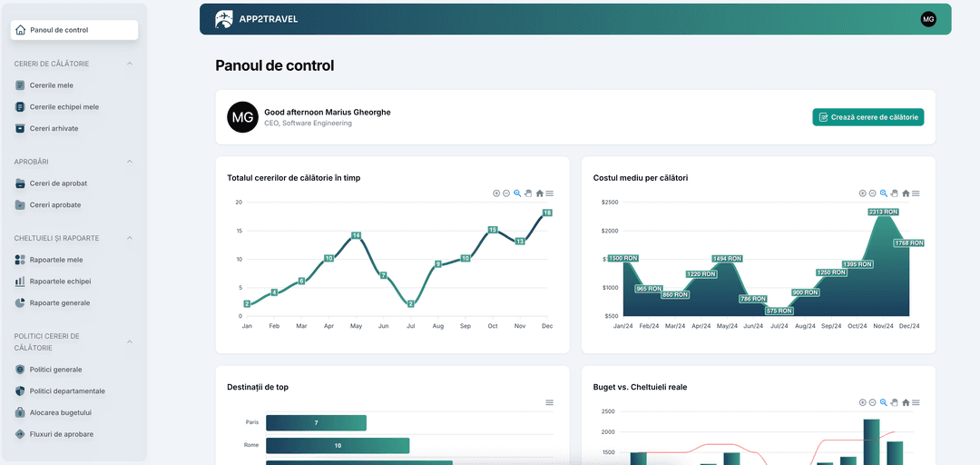Collapse Politici cereri de călătorie section
The image size is (980, 465).
[x=130, y=341]
